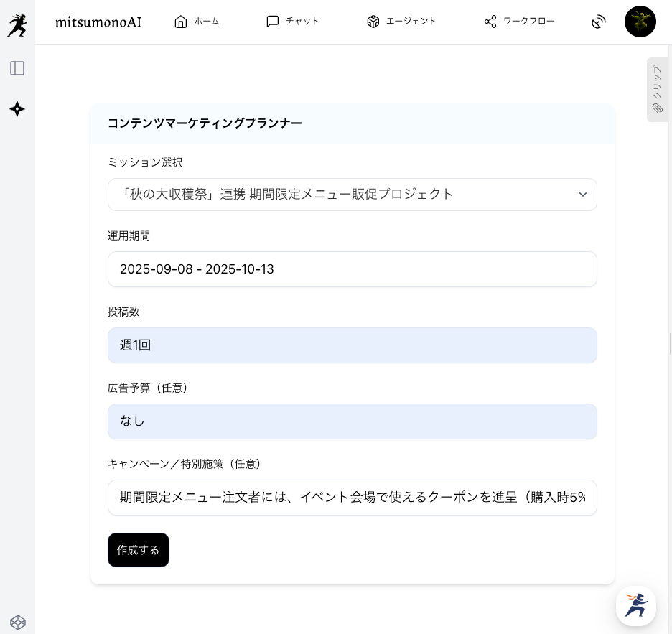This screenshot has width=672, height=634.
Task: Go to the ホーム menu item
Action: (197, 22)
